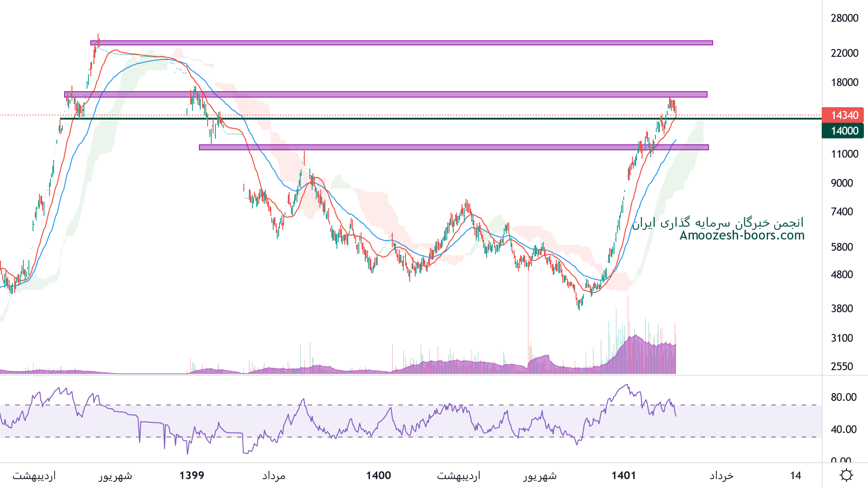The width and height of the screenshot is (868, 487).
Task: Click the مرداد label on time axis
Action: coord(274,476)
